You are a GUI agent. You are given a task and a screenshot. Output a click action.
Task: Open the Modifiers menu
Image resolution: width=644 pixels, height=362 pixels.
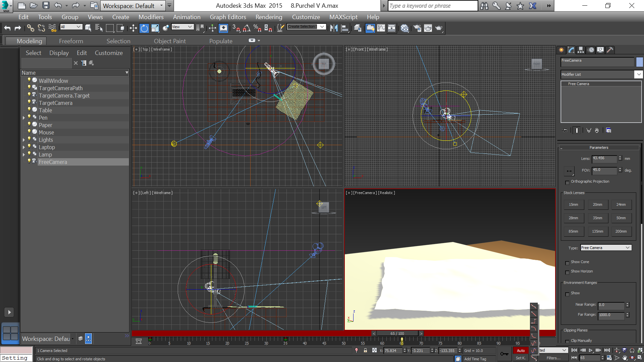(x=150, y=17)
